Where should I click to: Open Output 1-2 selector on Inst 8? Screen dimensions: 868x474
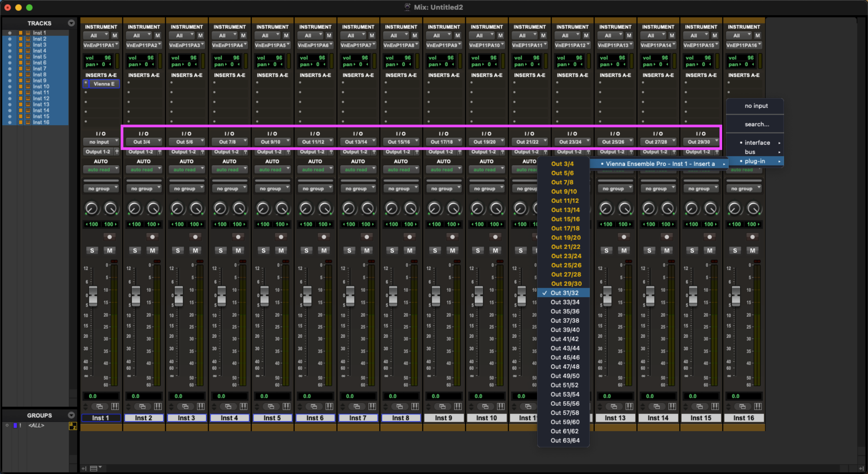pos(399,152)
